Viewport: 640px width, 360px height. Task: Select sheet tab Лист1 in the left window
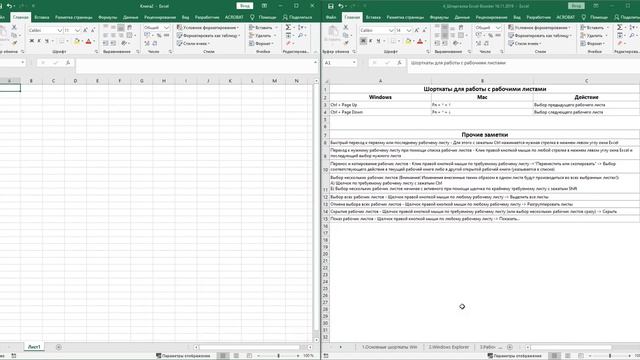coord(34,347)
